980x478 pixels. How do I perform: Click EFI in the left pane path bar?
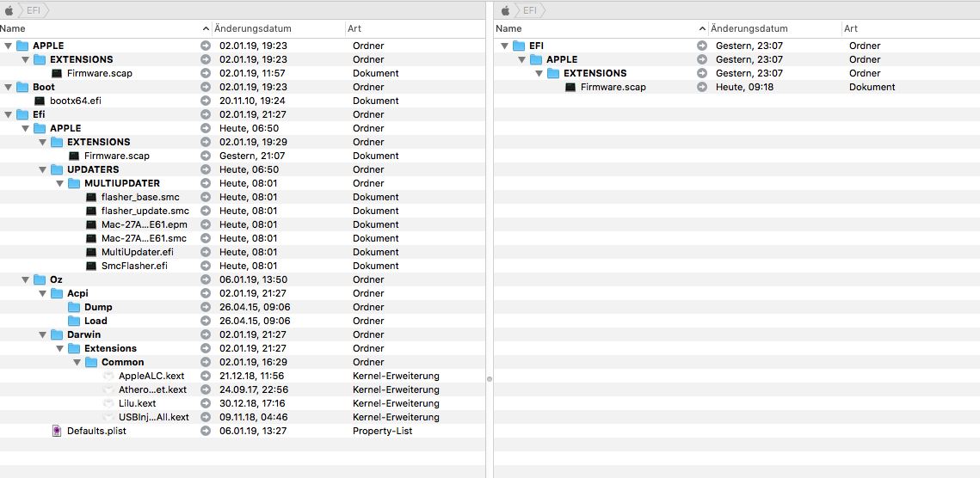pyautogui.click(x=34, y=10)
